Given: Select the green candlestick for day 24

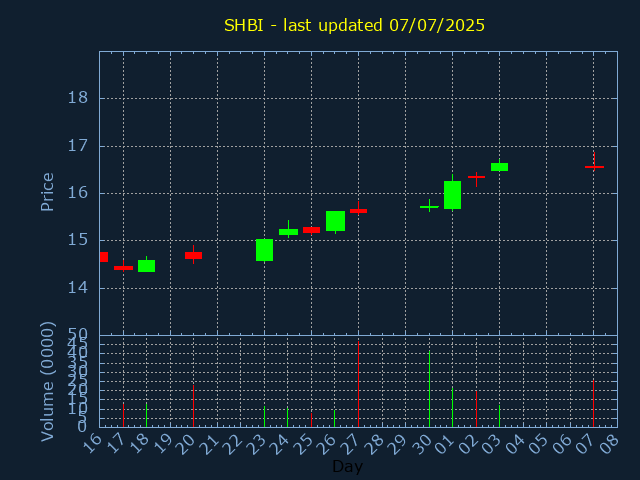Looking at the screenshot, I should coord(288,231).
